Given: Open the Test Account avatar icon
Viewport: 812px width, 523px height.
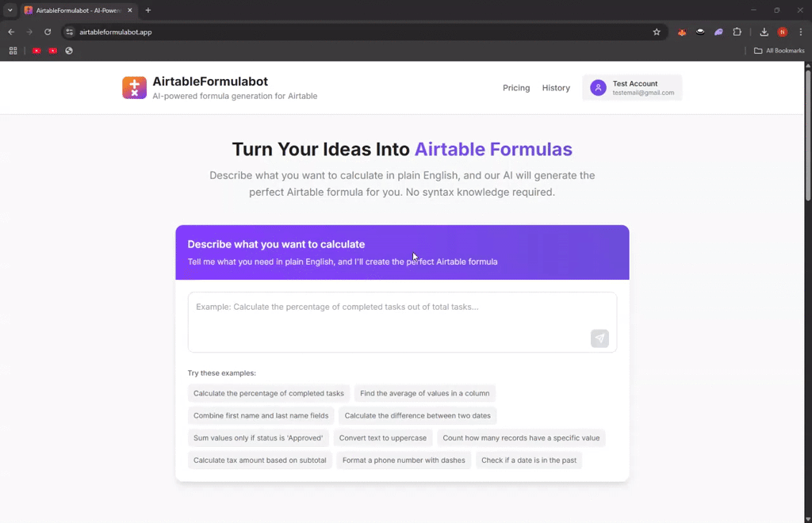Looking at the screenshot, I should [x=598, y=88].
